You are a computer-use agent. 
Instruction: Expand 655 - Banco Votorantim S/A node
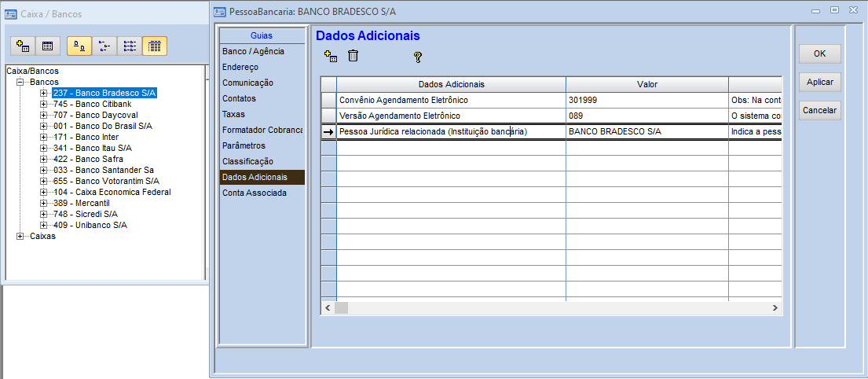click(x=44, y=181)
